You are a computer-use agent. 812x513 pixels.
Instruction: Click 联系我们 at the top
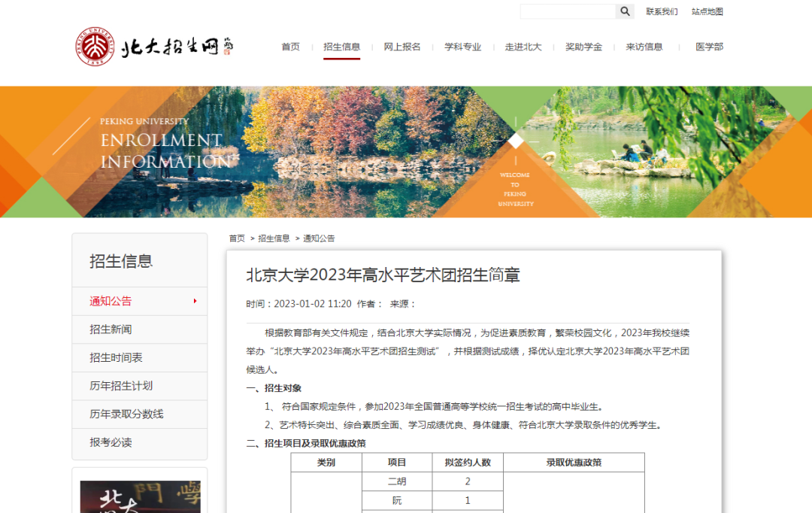pos(661,11)
